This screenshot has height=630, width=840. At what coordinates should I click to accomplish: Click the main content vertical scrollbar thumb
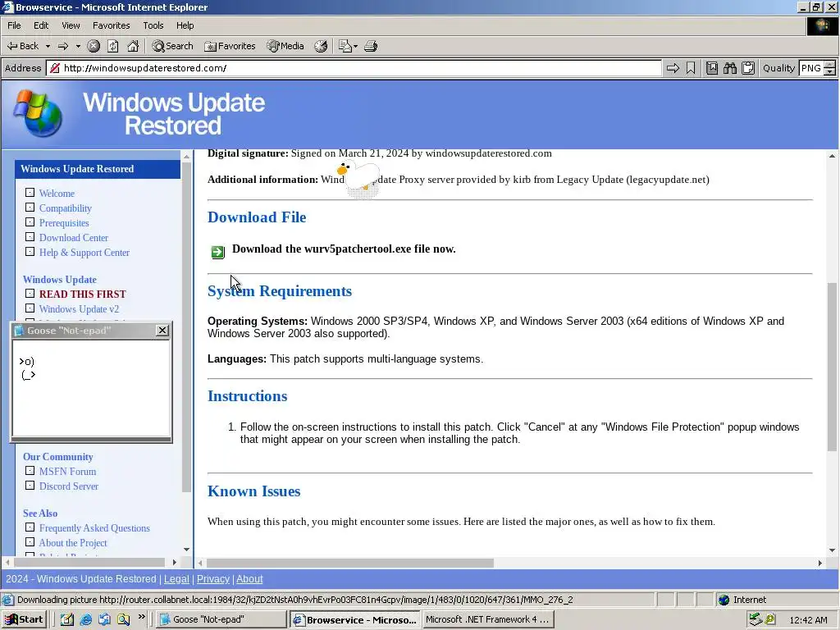(x=832, y=367)
